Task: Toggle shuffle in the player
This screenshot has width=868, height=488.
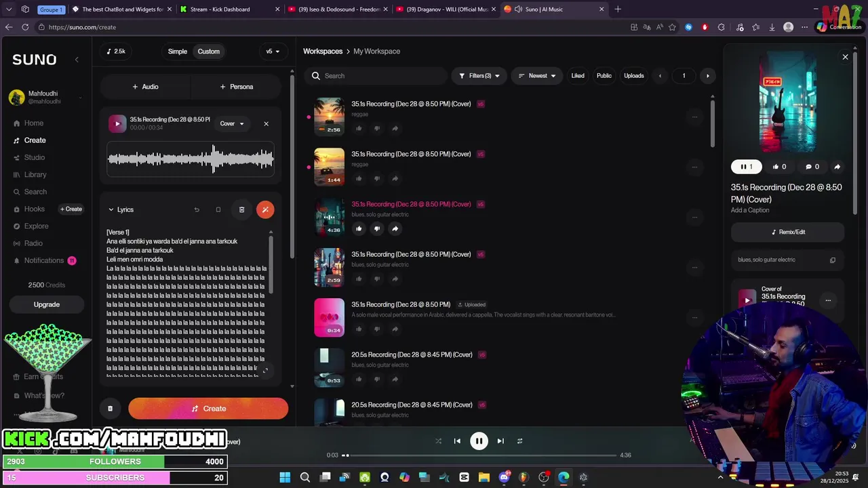Action: (x=438, y=441)
